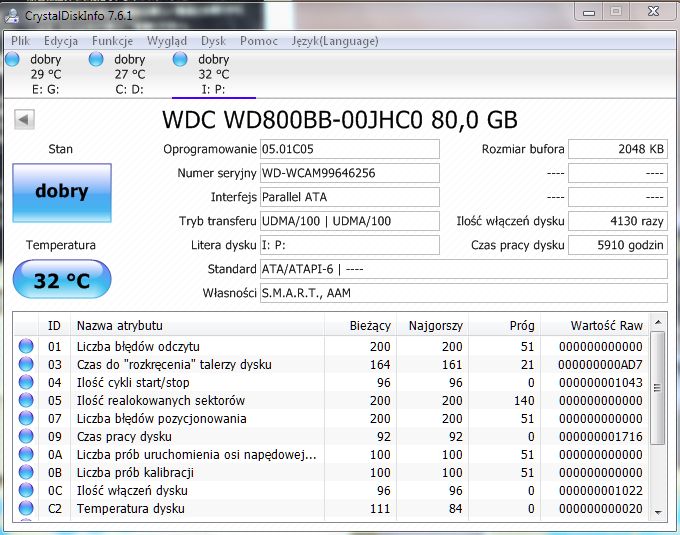Click the Litera dysku field I: P:

[350, 245]
